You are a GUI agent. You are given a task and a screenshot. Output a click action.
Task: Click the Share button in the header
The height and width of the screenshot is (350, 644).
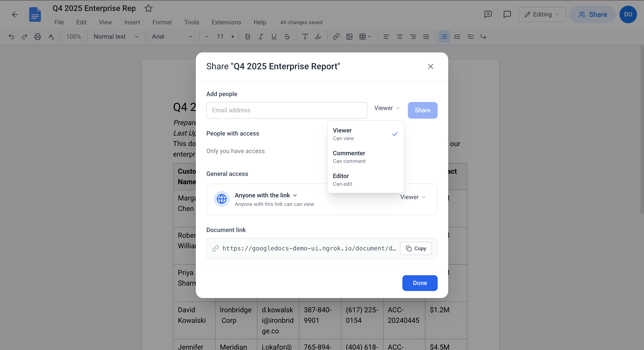[593, 14]
